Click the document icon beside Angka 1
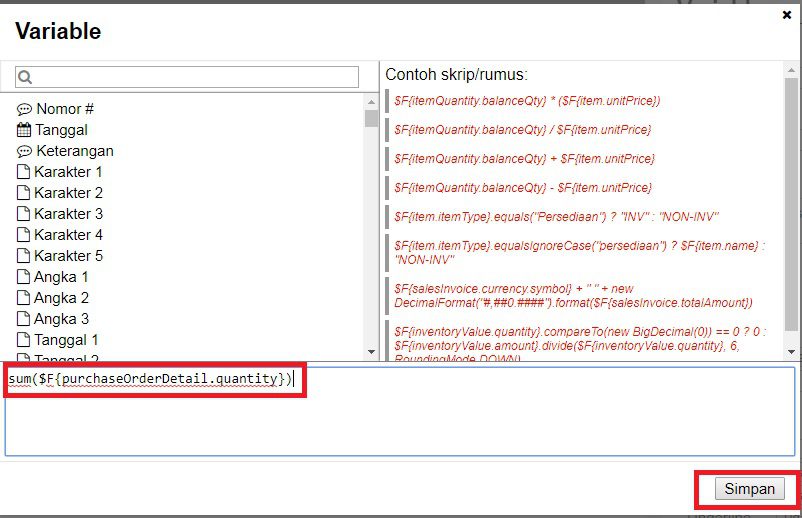The height and width of the screenshot is (518, 802). click(23, 277)
